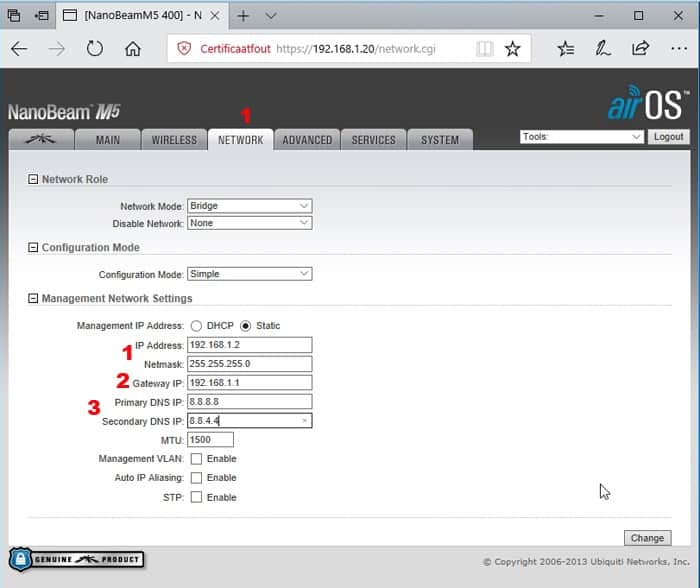
Task: Click the MTU input field
Action: coord(210,440)
